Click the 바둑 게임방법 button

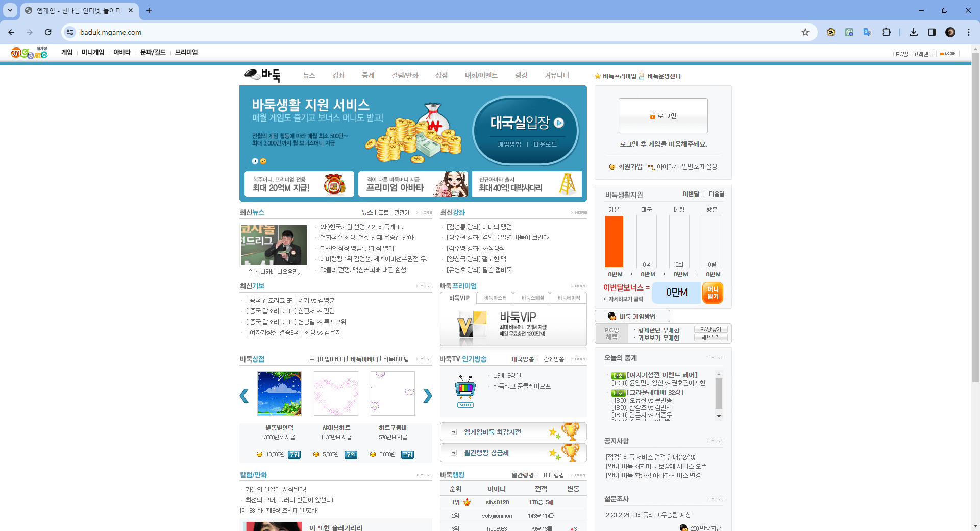tap(632, 317)
